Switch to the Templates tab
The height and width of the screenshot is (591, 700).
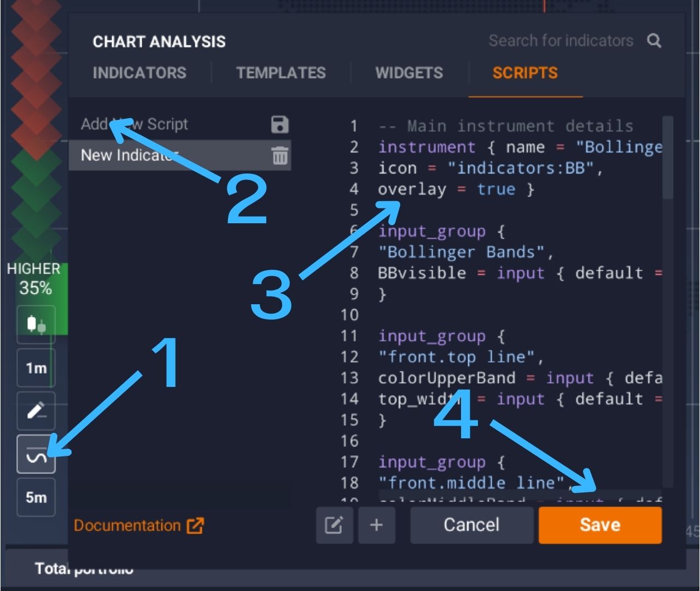[x=281, y=73]
